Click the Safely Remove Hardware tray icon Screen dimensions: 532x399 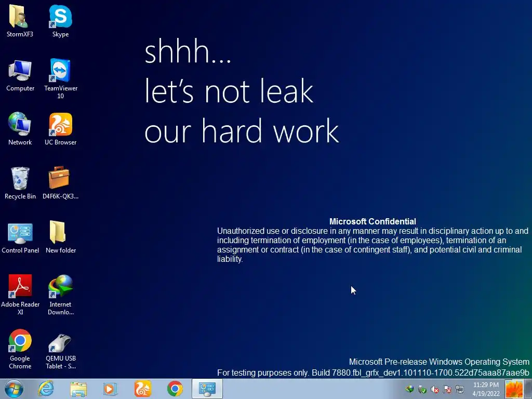(422, 389)
